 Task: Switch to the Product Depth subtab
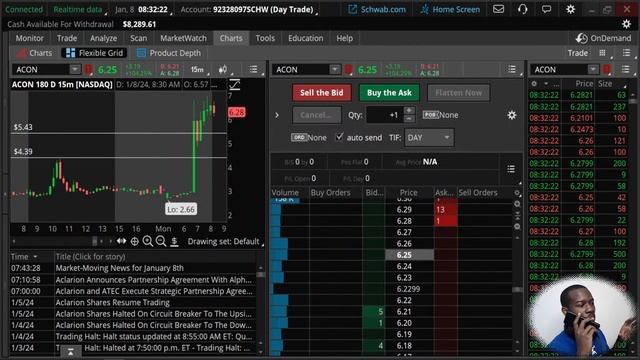tap(169, 53)
